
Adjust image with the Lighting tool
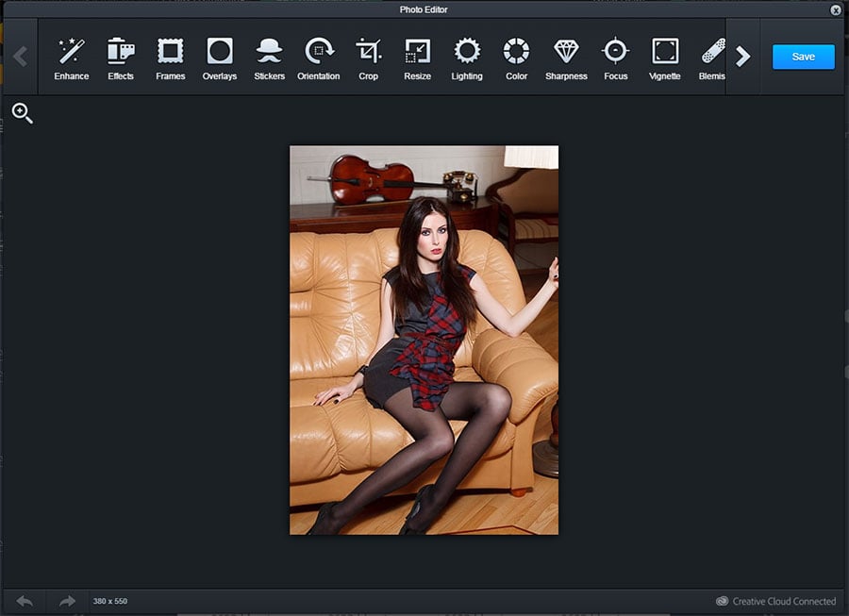467,58
